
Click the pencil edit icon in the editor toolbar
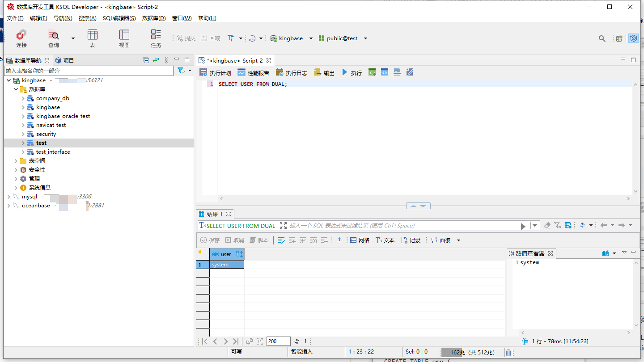[x=410, y=72]
